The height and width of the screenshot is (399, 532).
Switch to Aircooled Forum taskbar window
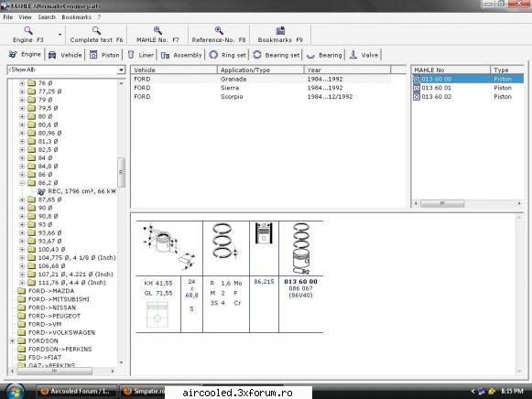(76, 391)
